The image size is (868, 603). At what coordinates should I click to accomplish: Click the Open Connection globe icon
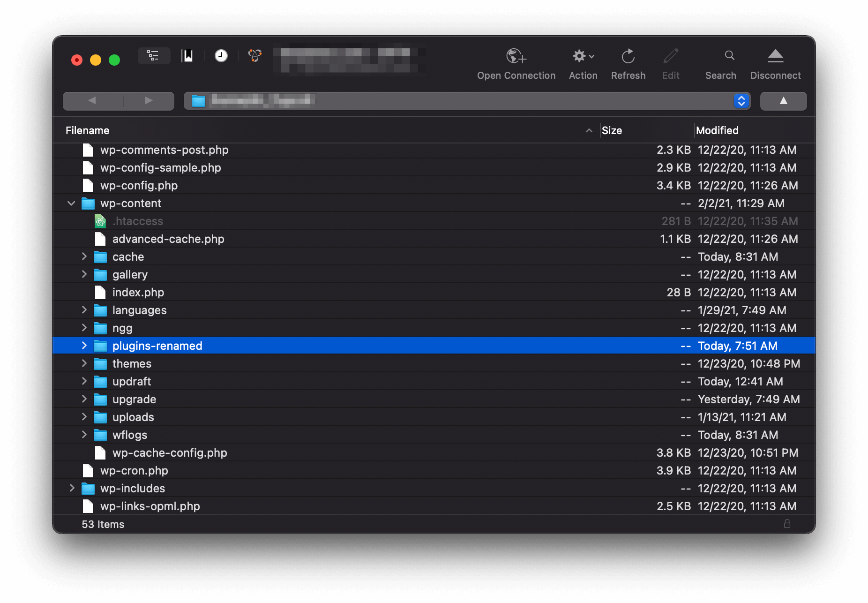point(516,56)
